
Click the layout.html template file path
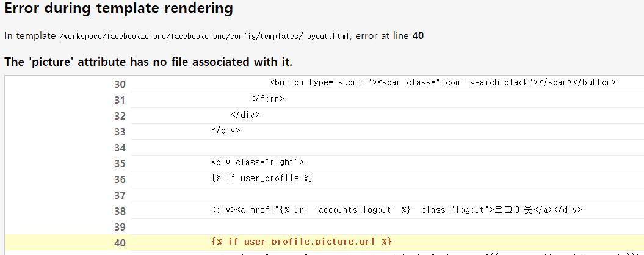click(x=204, y=36)
